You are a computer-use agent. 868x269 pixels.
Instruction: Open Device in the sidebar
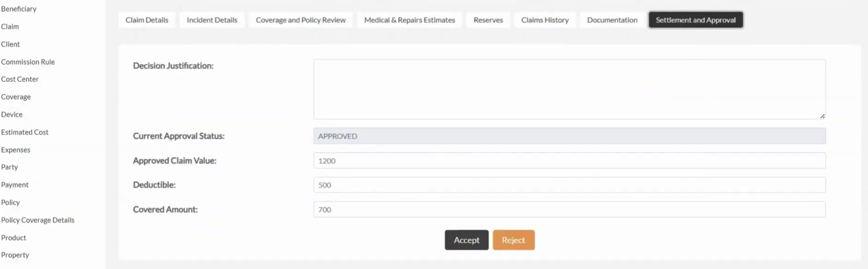point(12,114)
